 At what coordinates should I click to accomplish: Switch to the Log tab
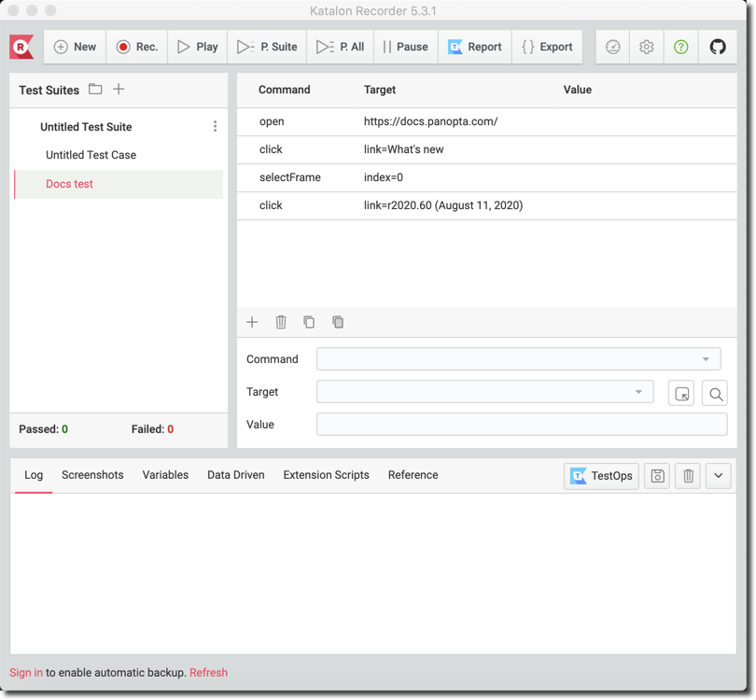coord(34,475)
